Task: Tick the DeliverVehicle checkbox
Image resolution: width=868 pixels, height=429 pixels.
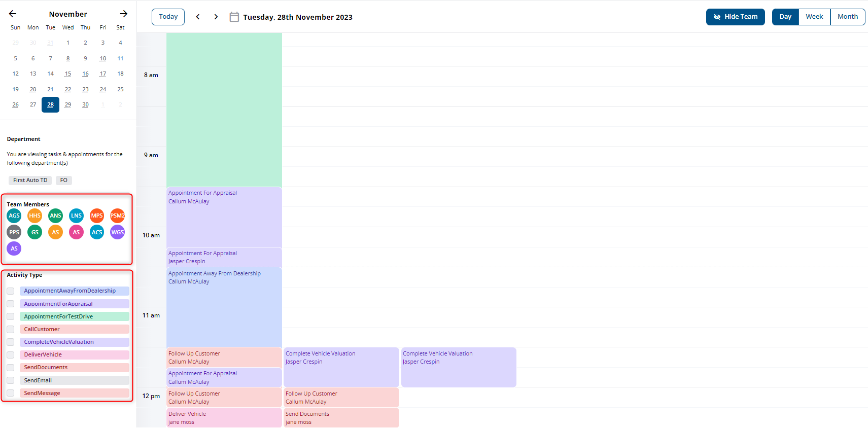Action: [x=10, y=355]
